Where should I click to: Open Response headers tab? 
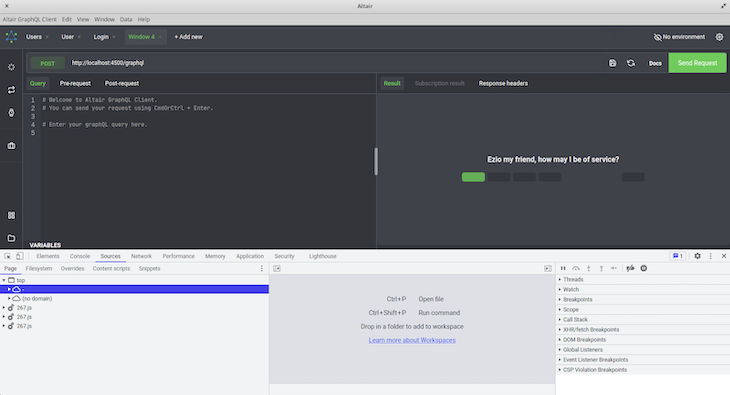coord(503,83)
